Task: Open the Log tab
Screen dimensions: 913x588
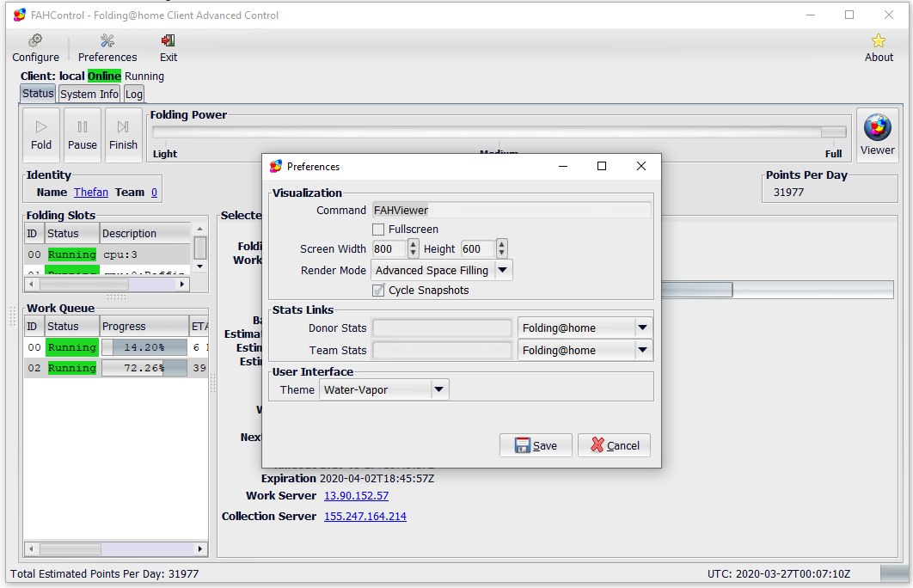Action: click(134, 94)
